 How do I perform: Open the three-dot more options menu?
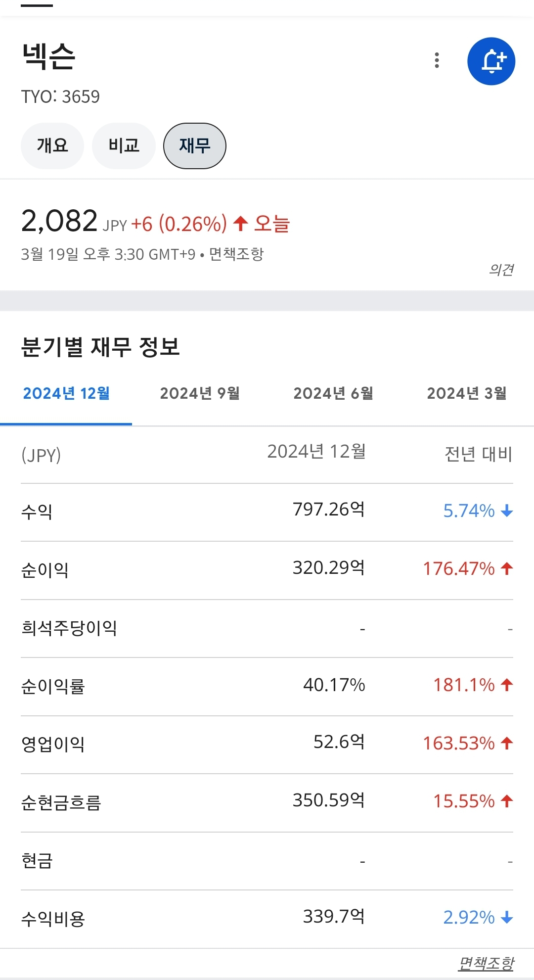pos(437,60)
